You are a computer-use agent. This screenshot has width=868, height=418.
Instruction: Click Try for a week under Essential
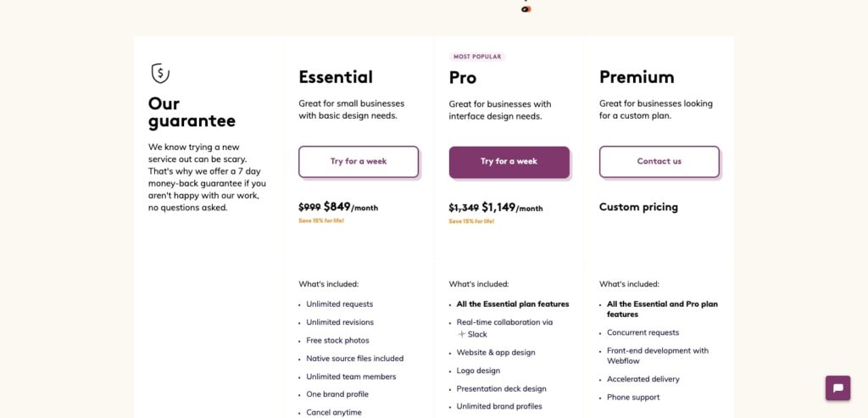[359, 161]
